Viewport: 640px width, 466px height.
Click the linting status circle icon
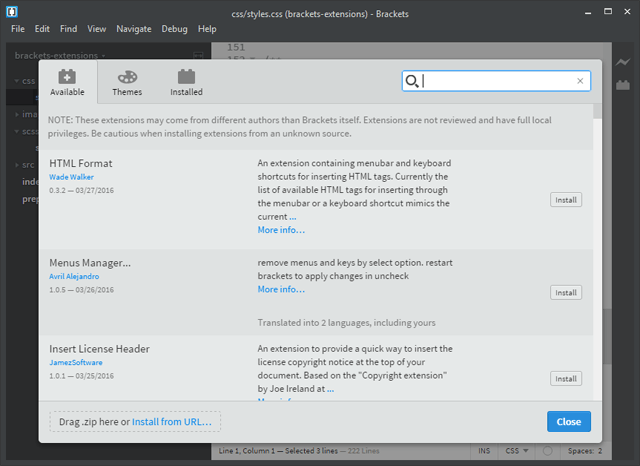(548, 451)
